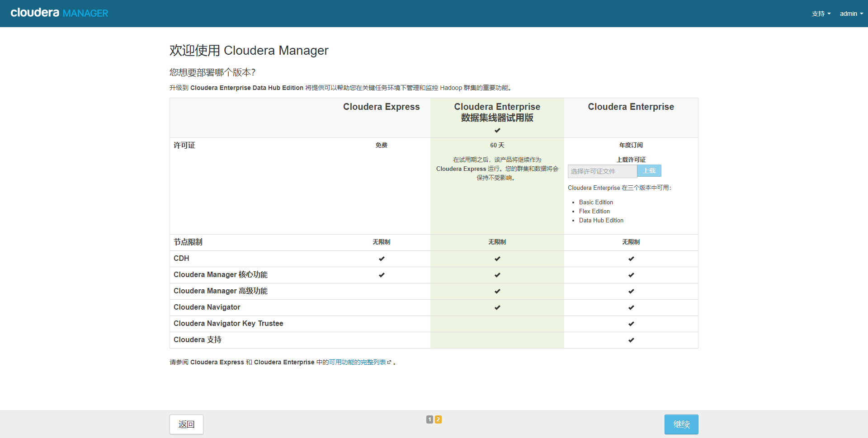
Task: Click 核心功能 checkmark in Express column
Action: coord(382,275)
